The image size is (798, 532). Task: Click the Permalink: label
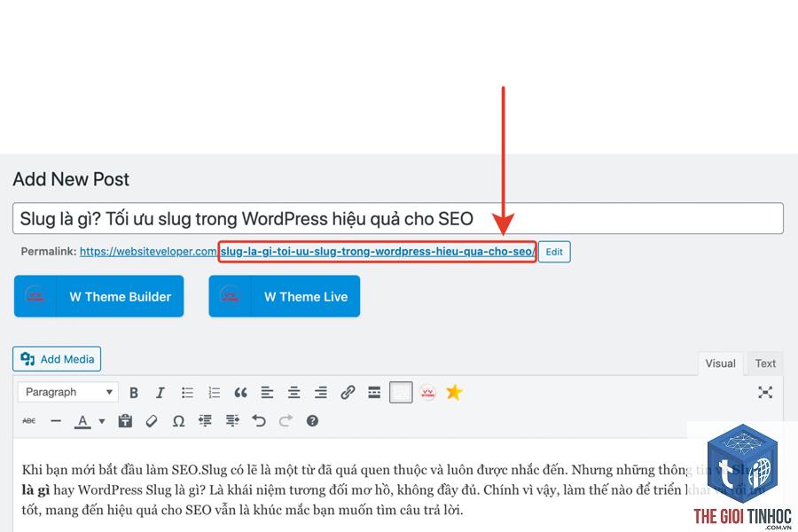[x=49, y=251]
